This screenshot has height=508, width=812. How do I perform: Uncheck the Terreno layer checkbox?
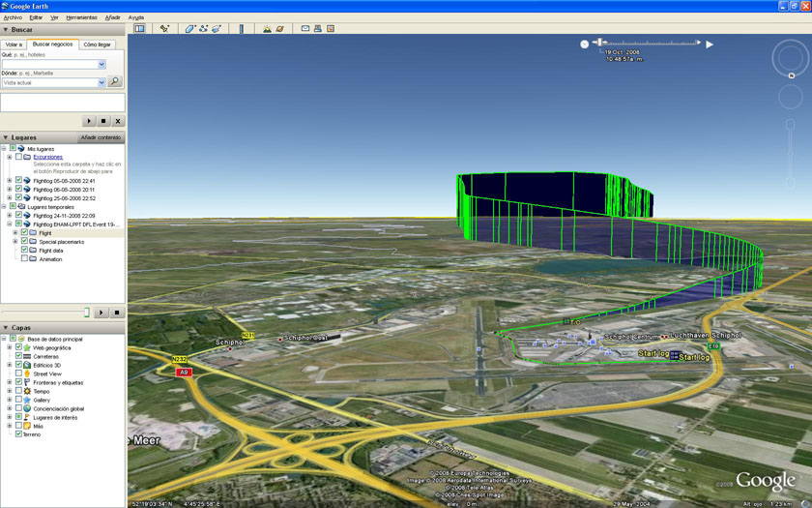(x=18, y=434)
